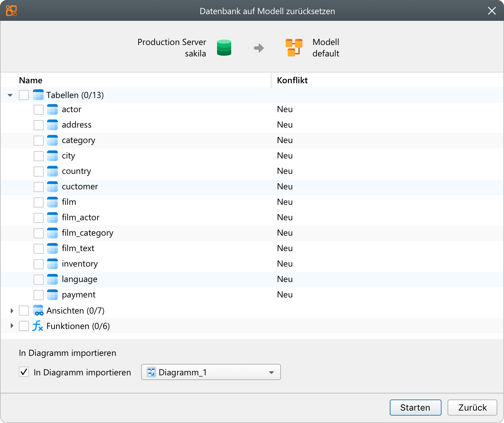Click the Starten button
504x423 pixels.
(x=416, y=408)
